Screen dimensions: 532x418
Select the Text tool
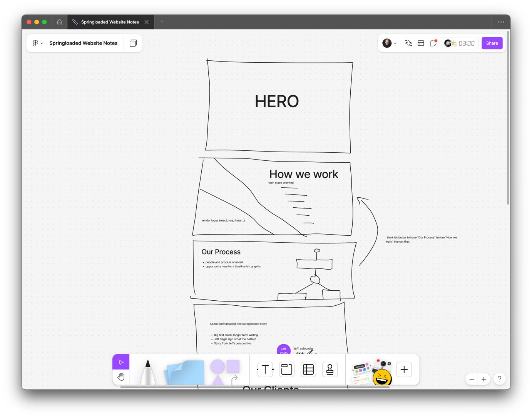pos(265,369)
